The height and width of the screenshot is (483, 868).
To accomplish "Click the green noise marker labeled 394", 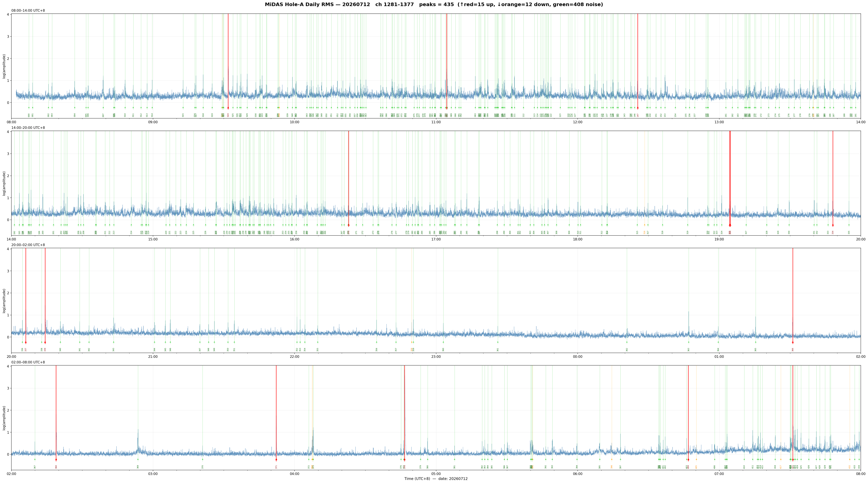I will [x=577, y=459].
